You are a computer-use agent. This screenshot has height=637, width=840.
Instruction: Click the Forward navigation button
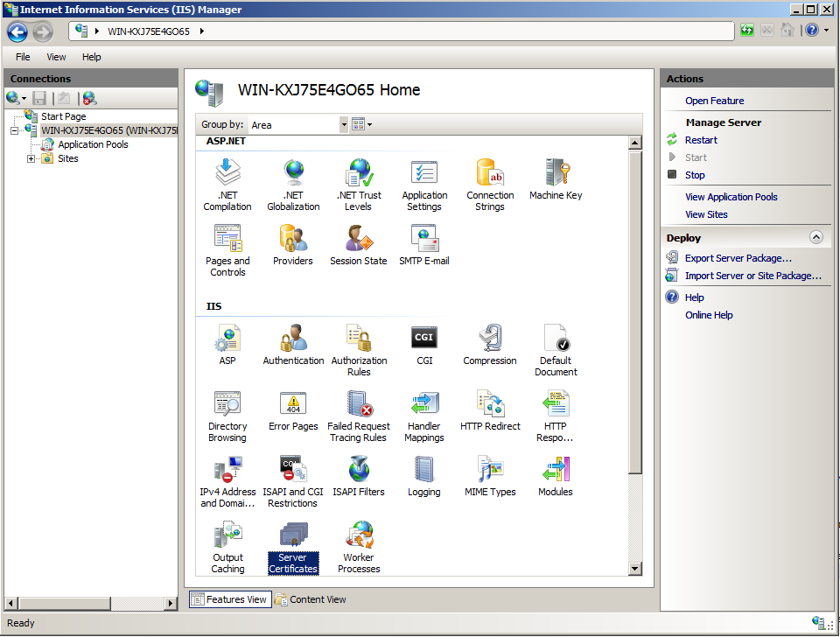tap(43, 32)
